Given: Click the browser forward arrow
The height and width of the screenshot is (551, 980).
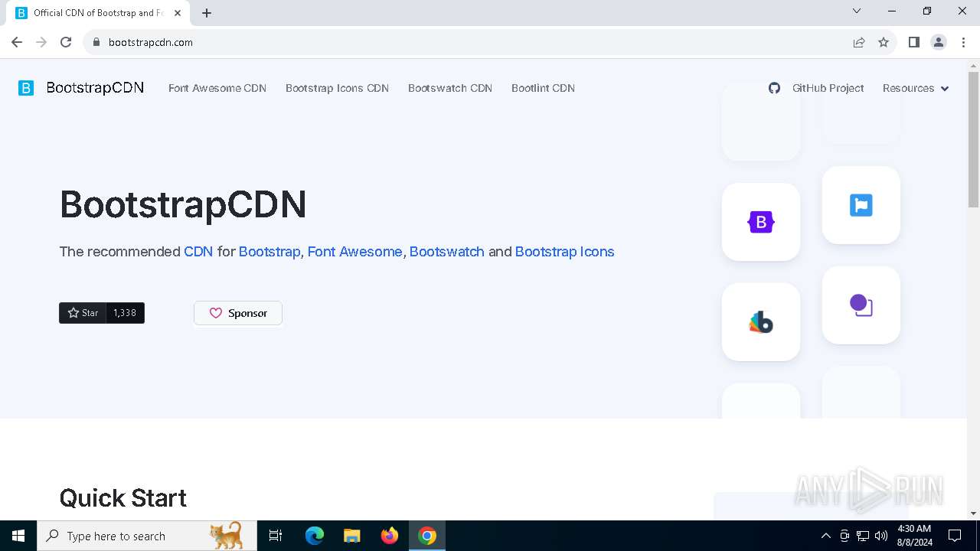Looking at the screenshot, I should (41, 42).
